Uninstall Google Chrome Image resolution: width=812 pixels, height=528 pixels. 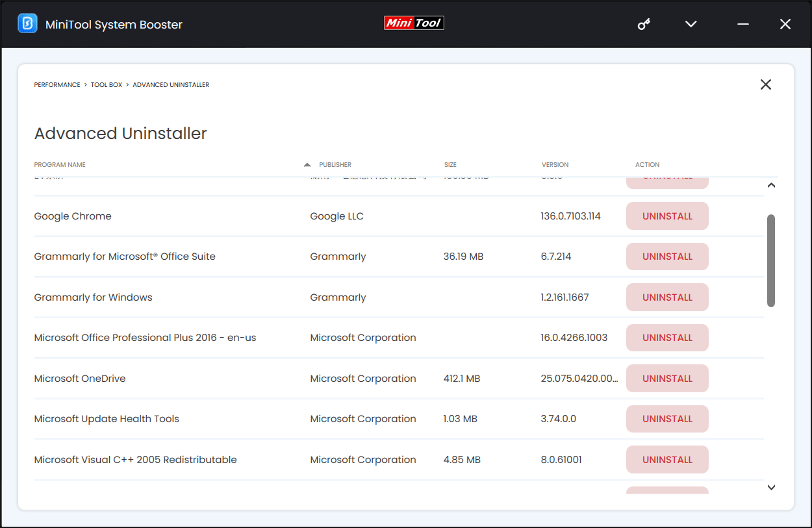[667, 216]
